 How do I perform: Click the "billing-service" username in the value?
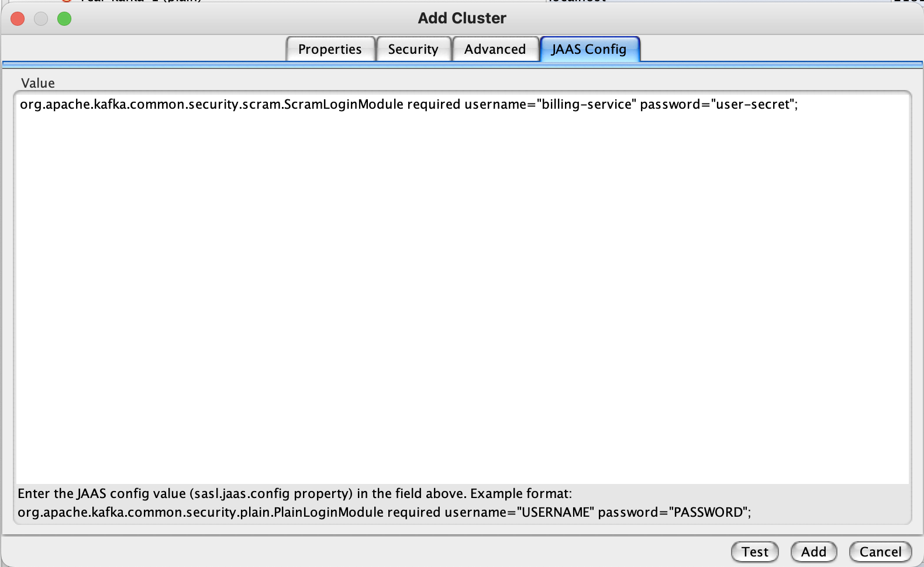click(587, 105)
